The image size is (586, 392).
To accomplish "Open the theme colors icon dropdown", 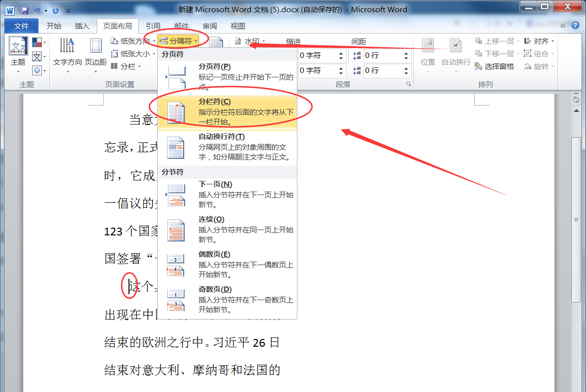I will point(39,43).
